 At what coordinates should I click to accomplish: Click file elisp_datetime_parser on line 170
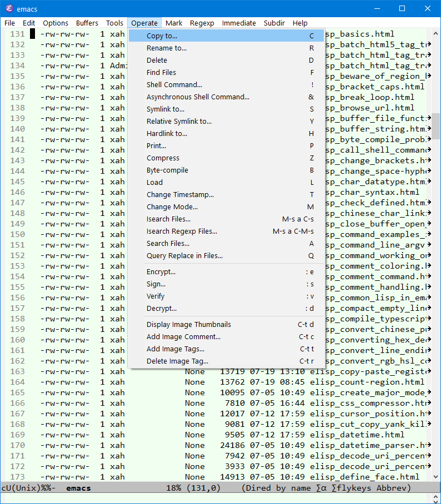[370, 445]
